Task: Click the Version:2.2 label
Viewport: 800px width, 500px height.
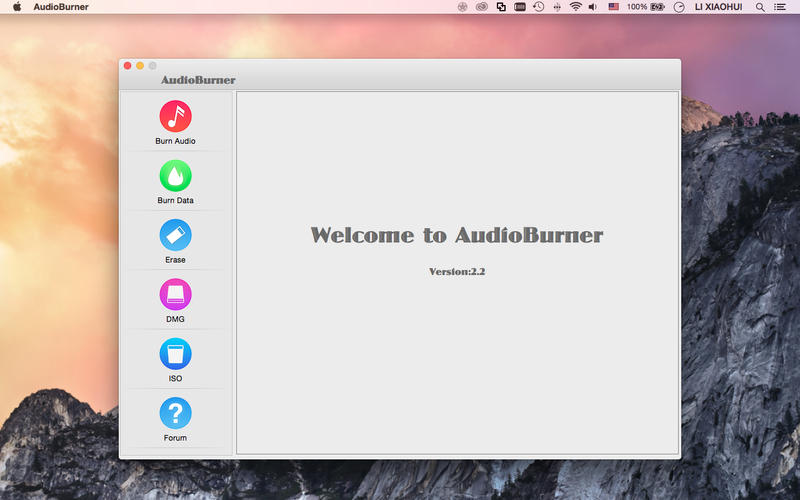Action: (457, 271)
